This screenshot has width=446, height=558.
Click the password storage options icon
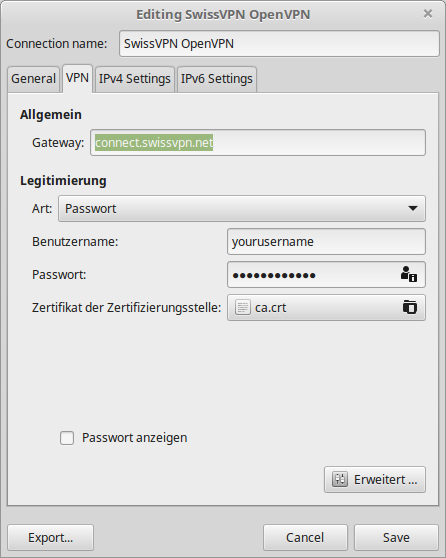point(409,274)
